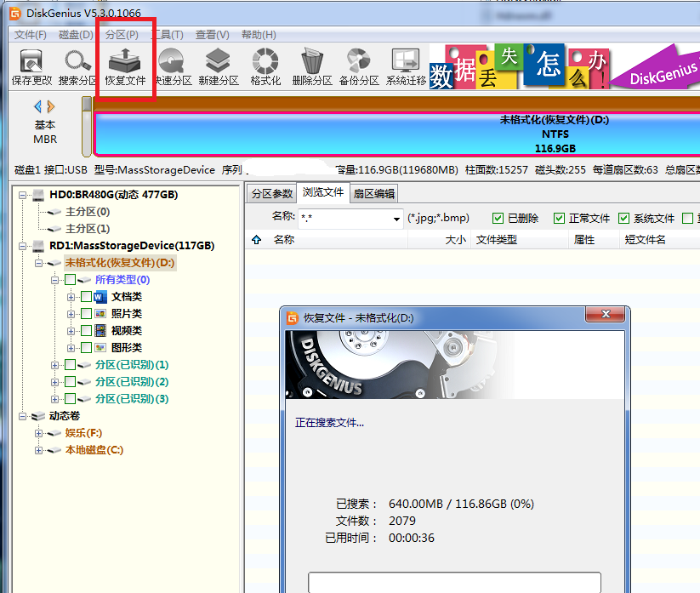This screenshot has height=593, width=700.
Task: Select the blue D: NTFS partition bar
Action: tap(396, 134)
